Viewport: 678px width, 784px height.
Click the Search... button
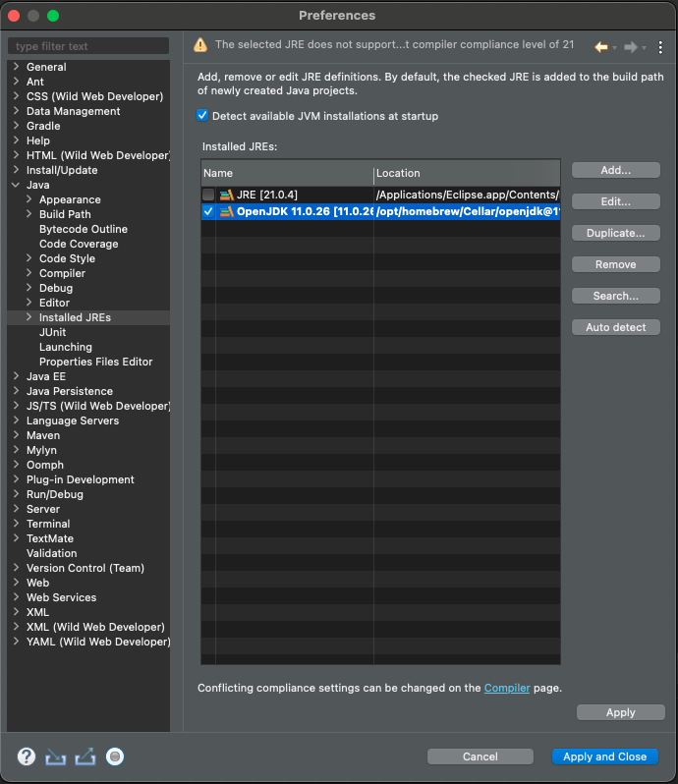click(615, 296)
